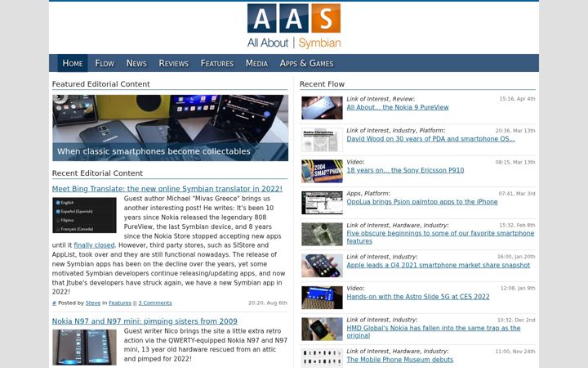
Task: Open All About the Nokia 9 PureView
Action: pos(398,107)
